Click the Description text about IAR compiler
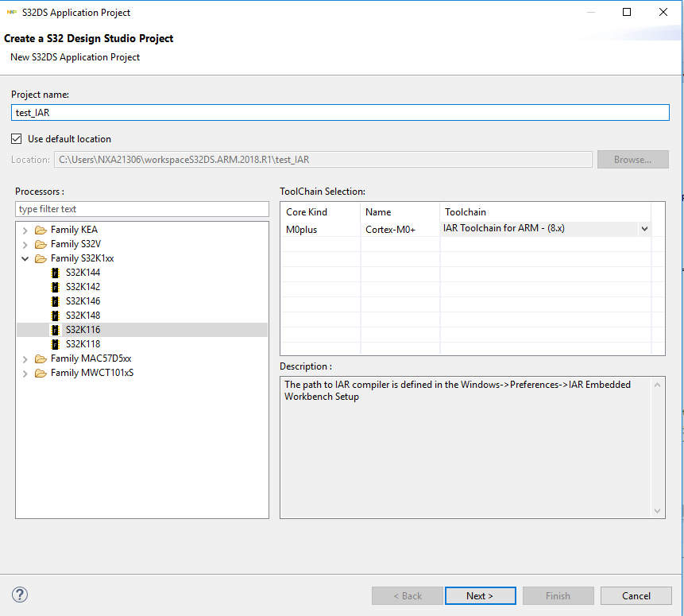 coord(457,391)
